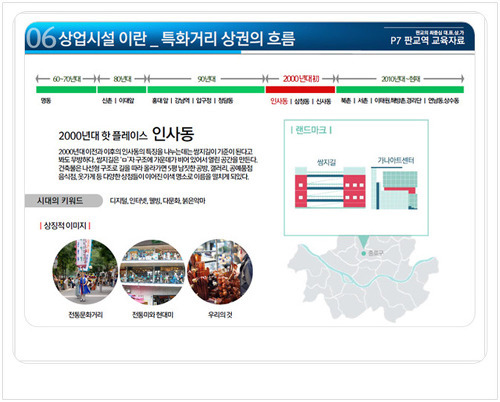Image resolution: width=500 pixels, height=402 pixels.
Task: Click the 우리의 것 caption
Action: pos(220,315)
